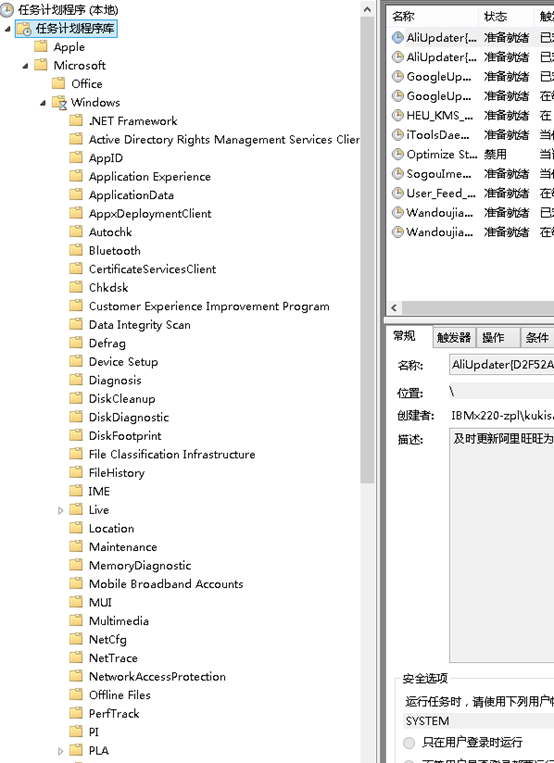The width and height of the screenshot is (554, 763).
Task: Click the Defrag folder icon
Action: [76, 343]
